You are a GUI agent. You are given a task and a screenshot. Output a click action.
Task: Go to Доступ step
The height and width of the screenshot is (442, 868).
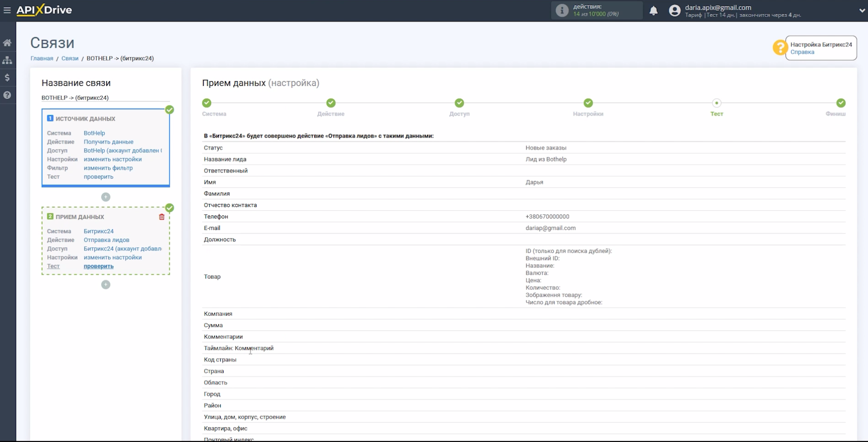point(459,103)
